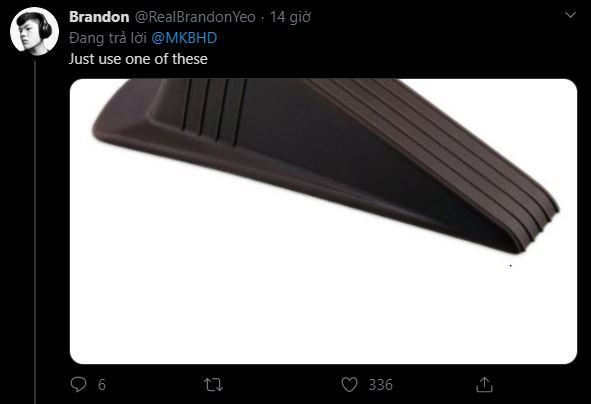Open Brandon's profile picture avatar
This screenshot has height=404, width=591.
click(x=34, y=32)
